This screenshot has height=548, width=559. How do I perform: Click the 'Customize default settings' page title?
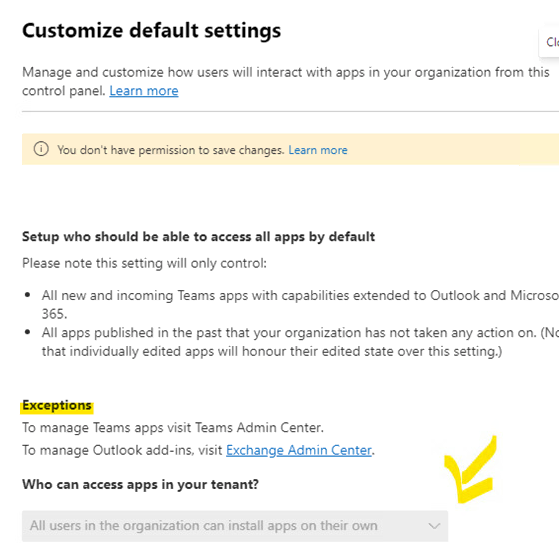coord(152,30)
